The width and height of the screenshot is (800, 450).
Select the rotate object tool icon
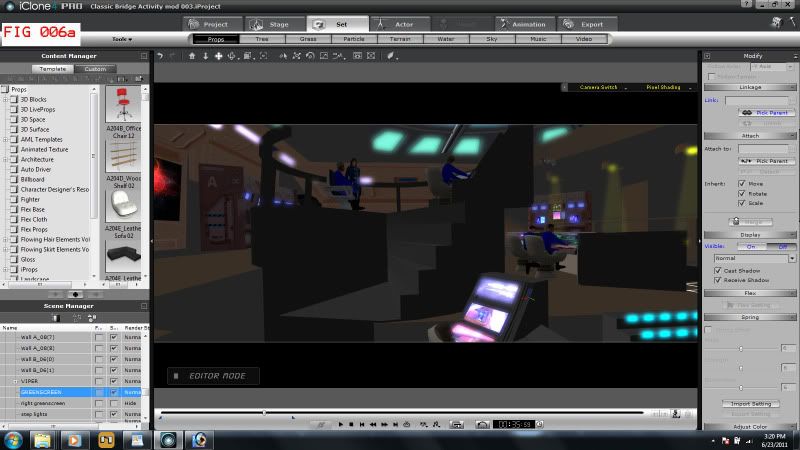[310, 56]
